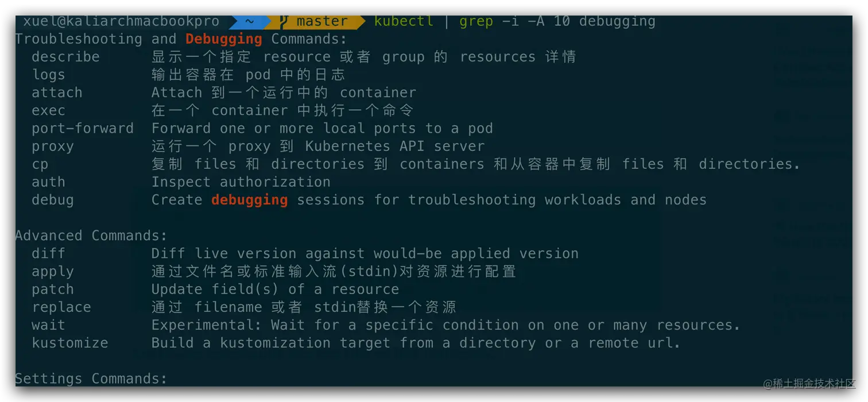Click the master branch prompt segment
This screenshot has width=868, height=402.
coord(317,21)
